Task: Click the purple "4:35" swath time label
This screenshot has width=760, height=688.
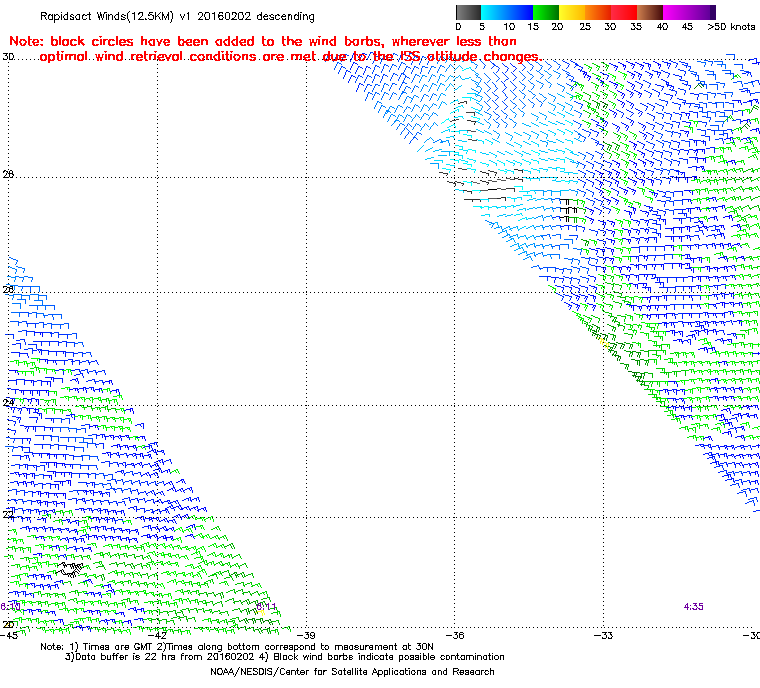Action: tap(694, 607)
